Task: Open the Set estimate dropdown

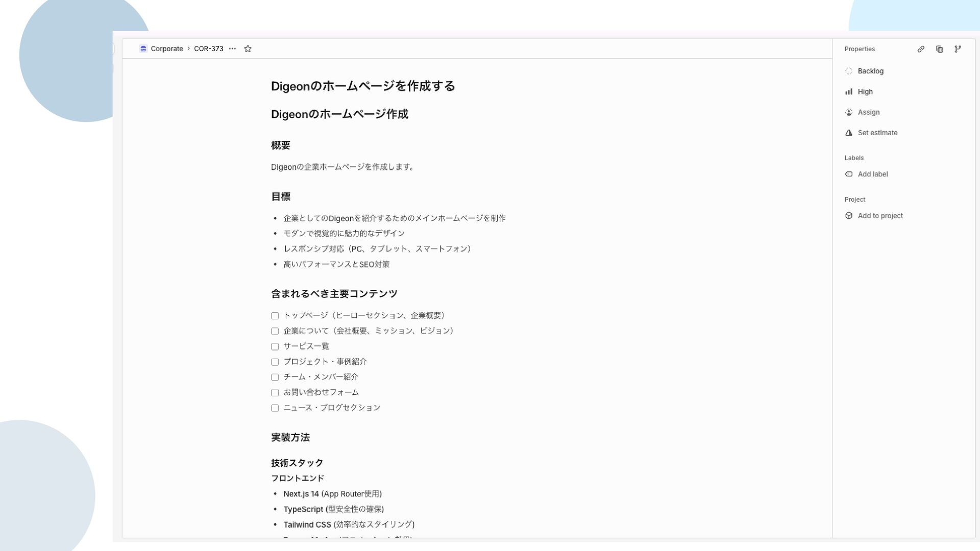Action: tap(871, 133)
